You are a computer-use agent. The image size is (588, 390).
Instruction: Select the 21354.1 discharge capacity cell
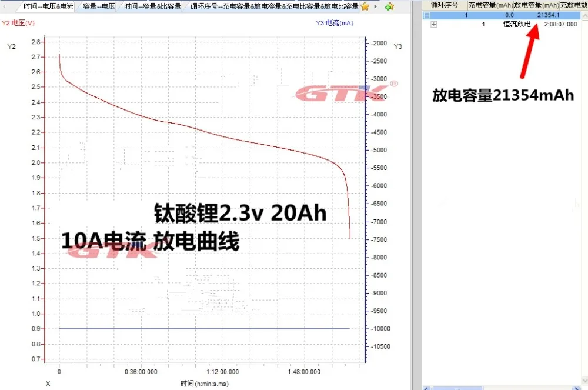coord(548,15)
